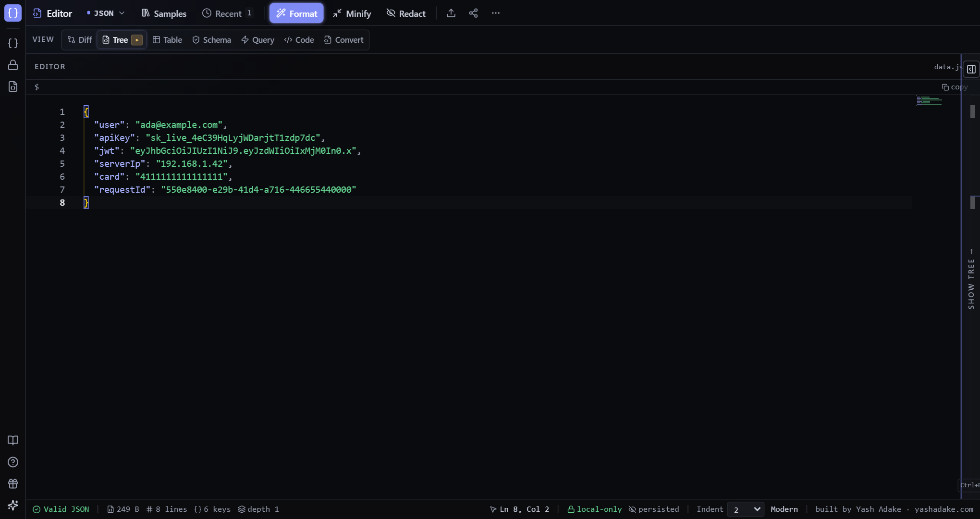Toggle the local-only status indicator
Viewport: 980px width, 519px height.
point(595,509)
